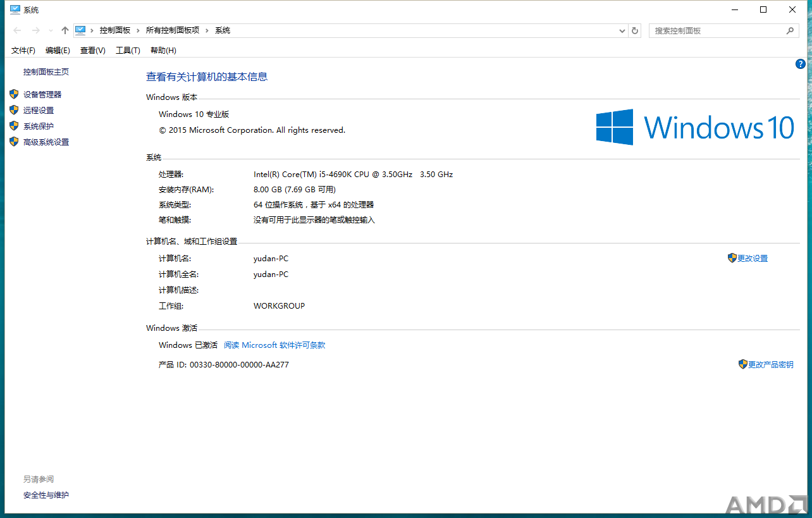Click 控制面板 breadcrumb segment
Screen dimensions: 812x518
click(x=115, y=30)
